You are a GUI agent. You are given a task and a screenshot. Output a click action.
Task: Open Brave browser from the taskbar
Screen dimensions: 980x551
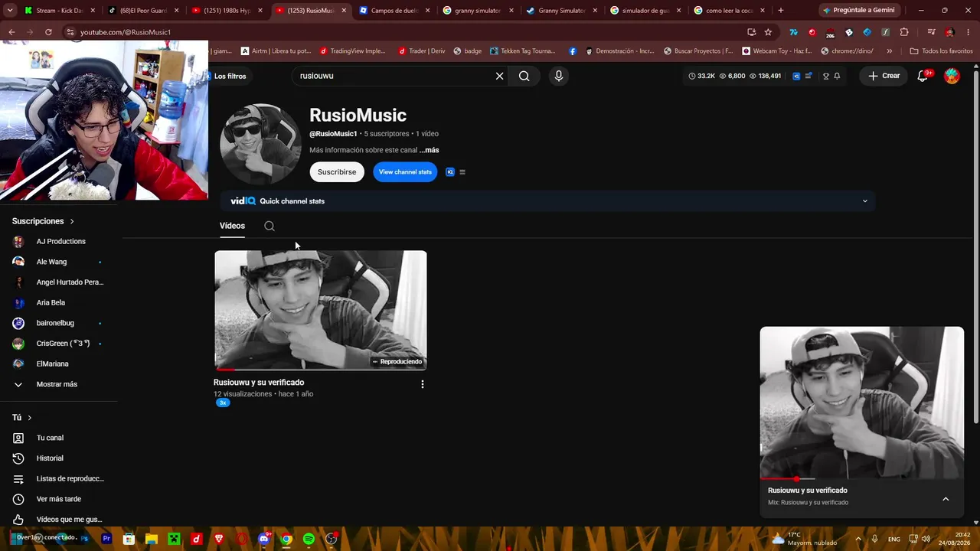click(219, 539)
